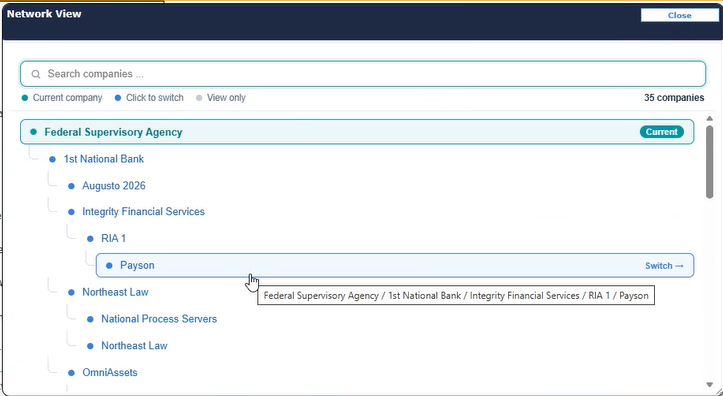Switch to OmniAssets company
723x396 pixels.
(110, 372)
